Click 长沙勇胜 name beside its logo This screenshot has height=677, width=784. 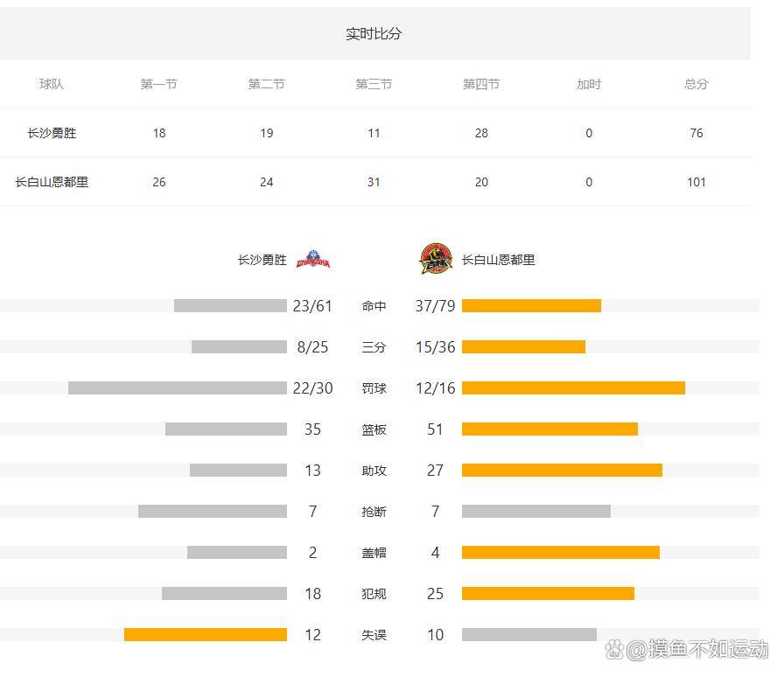point(262,260)
